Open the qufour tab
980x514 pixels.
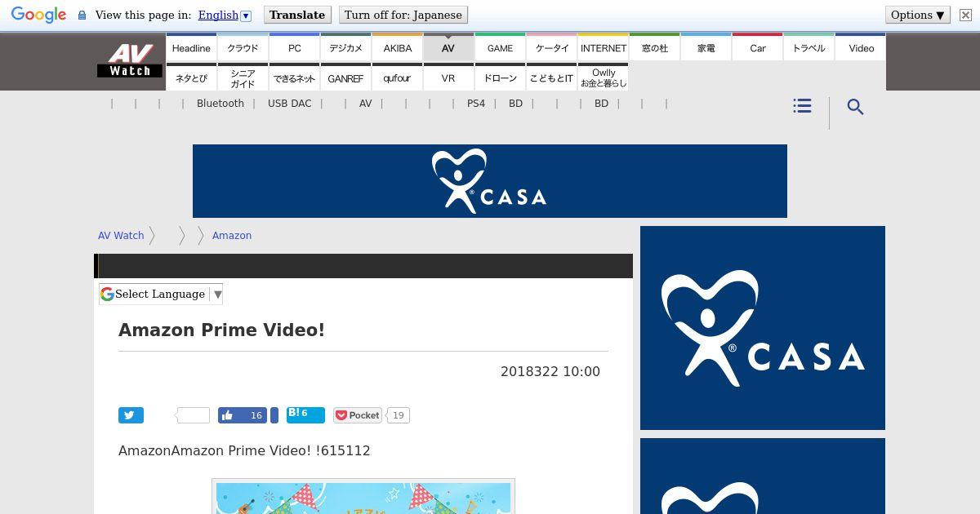click(398, 78)
